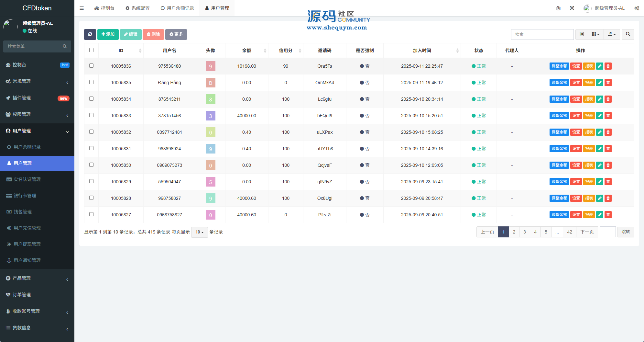Click the refresh table icon button
644x342 pixels.
90,34
